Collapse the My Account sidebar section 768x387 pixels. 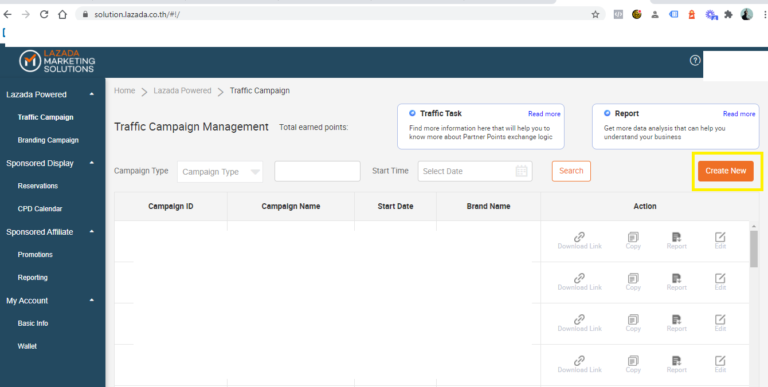[92, 300]
